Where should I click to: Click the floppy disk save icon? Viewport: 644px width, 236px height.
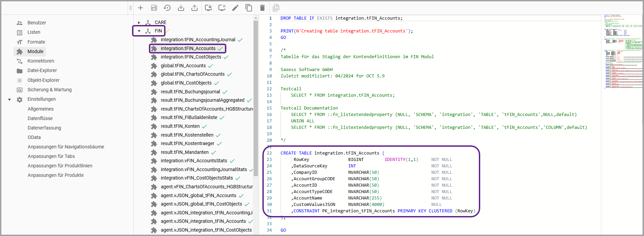click(x=154, y=8)
